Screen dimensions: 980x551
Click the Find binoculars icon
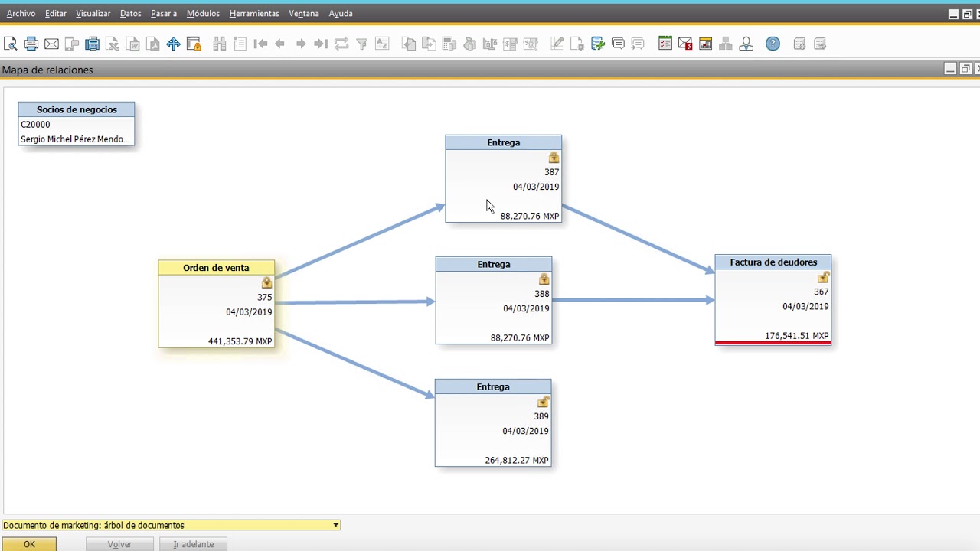tap(220, 44)
